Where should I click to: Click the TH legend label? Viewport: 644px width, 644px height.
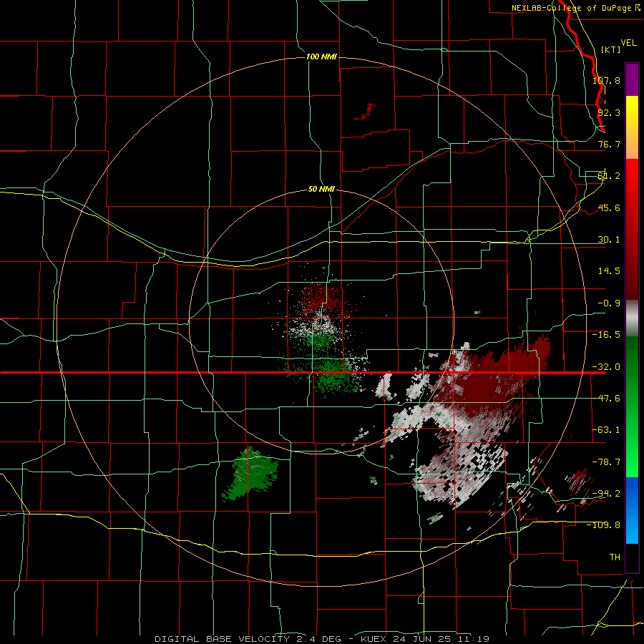pos(615,557)
